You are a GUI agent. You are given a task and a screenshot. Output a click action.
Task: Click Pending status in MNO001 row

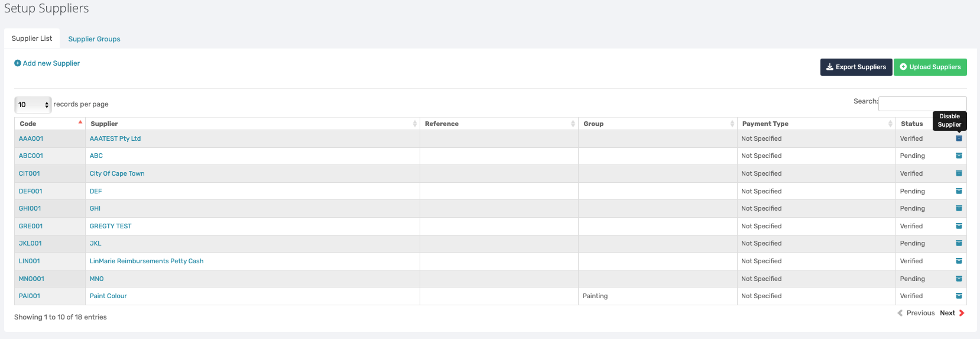pyautogui.click(x=913, y=279)
